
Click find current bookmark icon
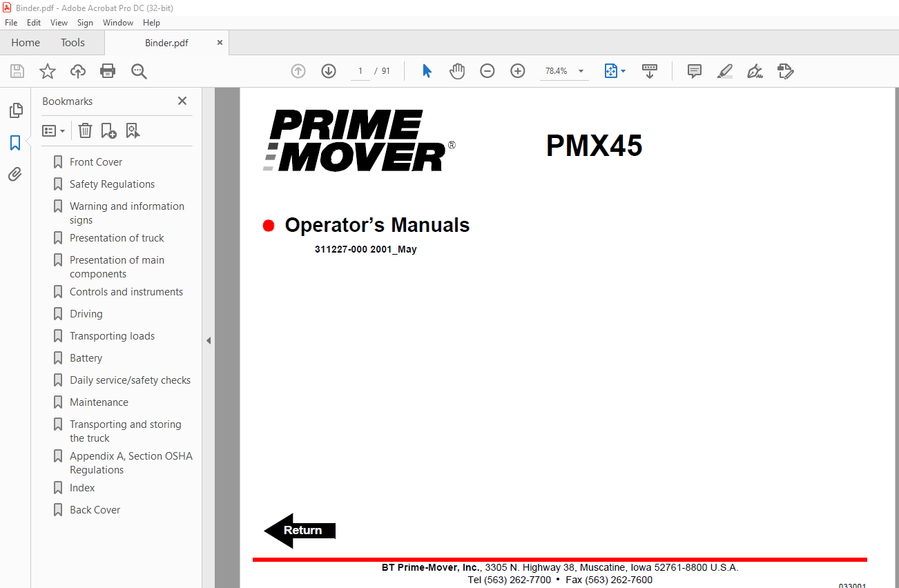pos(133,130)
